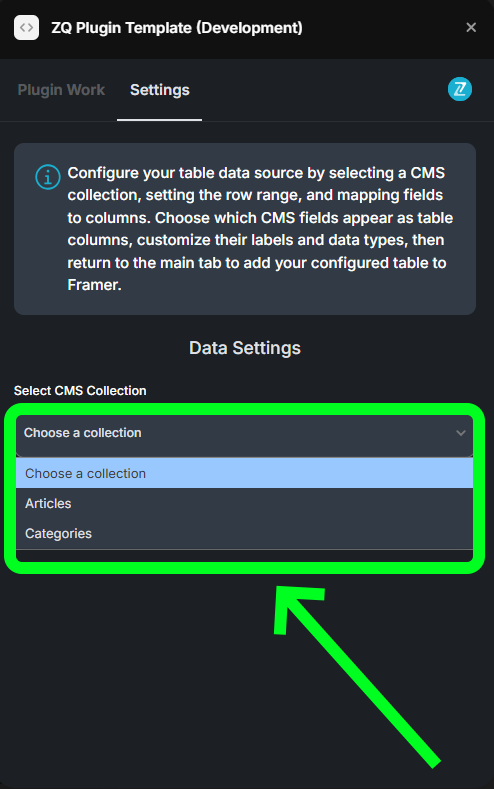Open the Choose a collection select box
The height and width of the screenshot is (789, 494).
244,433
